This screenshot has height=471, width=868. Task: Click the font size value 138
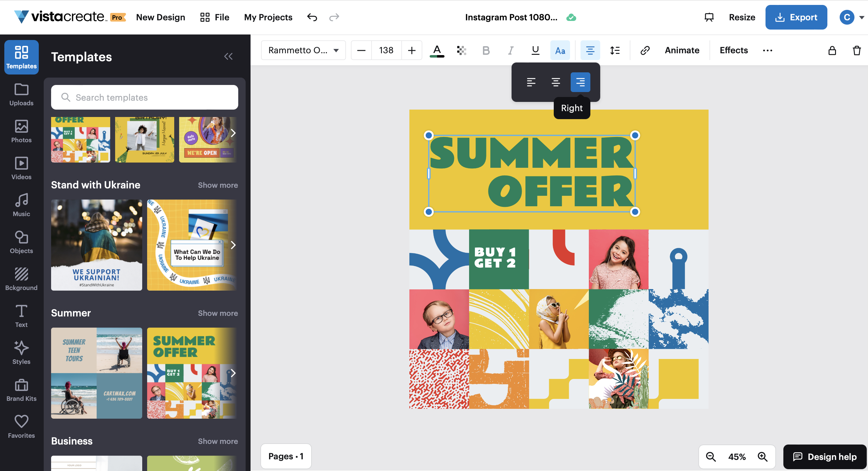pyautogui.click(x=386, y=50)
